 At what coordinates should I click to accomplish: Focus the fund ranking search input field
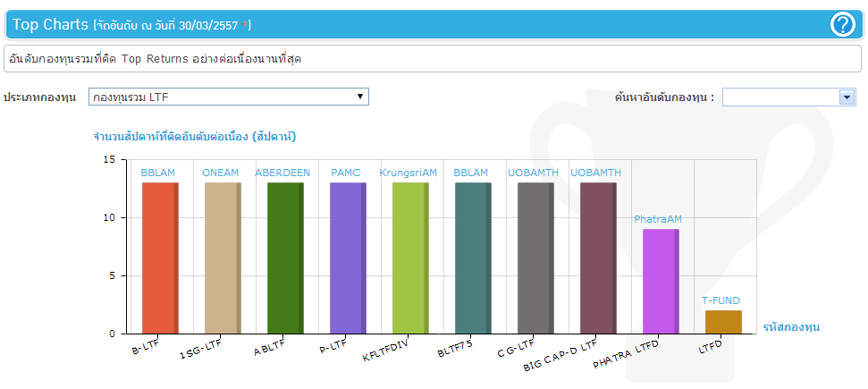pyautogui.click(x=781, y=97)
